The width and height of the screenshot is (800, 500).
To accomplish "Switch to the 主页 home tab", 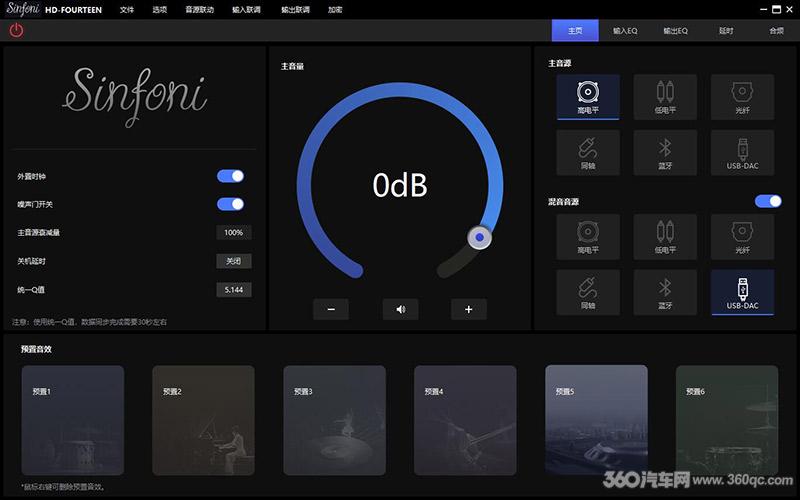I will tap(575, 31).
